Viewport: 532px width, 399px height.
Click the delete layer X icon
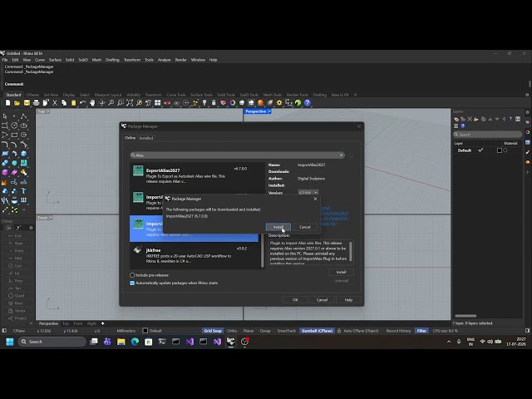pyautogui.click(x=470, y=119)
